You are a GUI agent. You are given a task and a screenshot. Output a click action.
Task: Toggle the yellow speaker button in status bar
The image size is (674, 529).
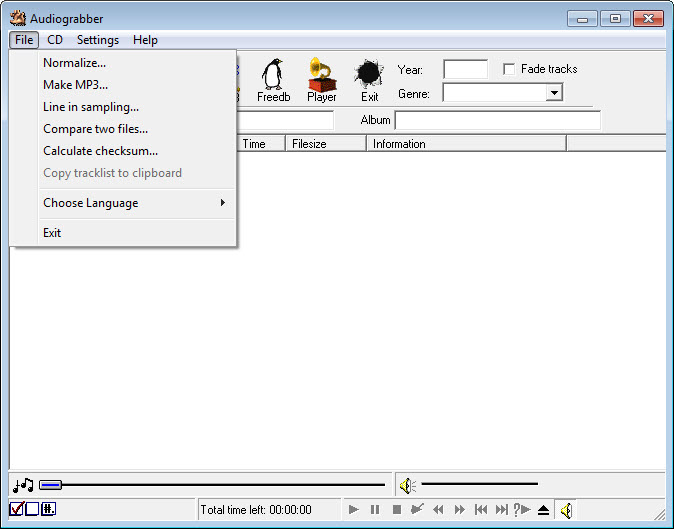coord(566,510)
